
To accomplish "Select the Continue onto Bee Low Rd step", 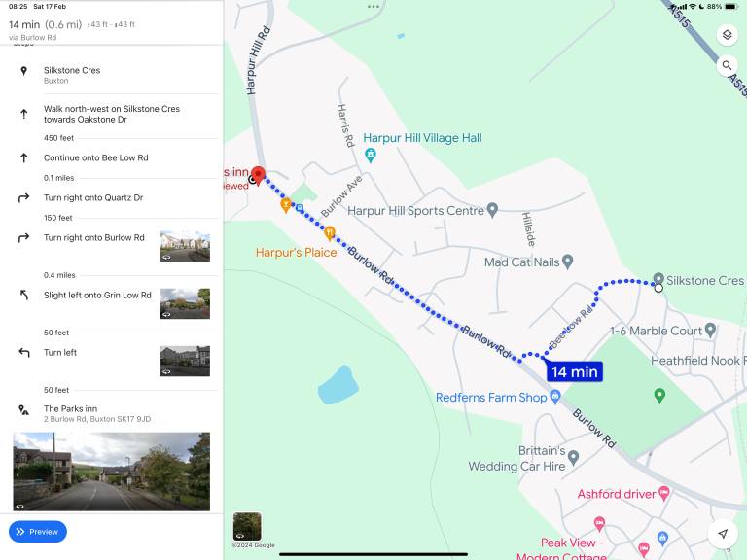I will coord(95,157).
